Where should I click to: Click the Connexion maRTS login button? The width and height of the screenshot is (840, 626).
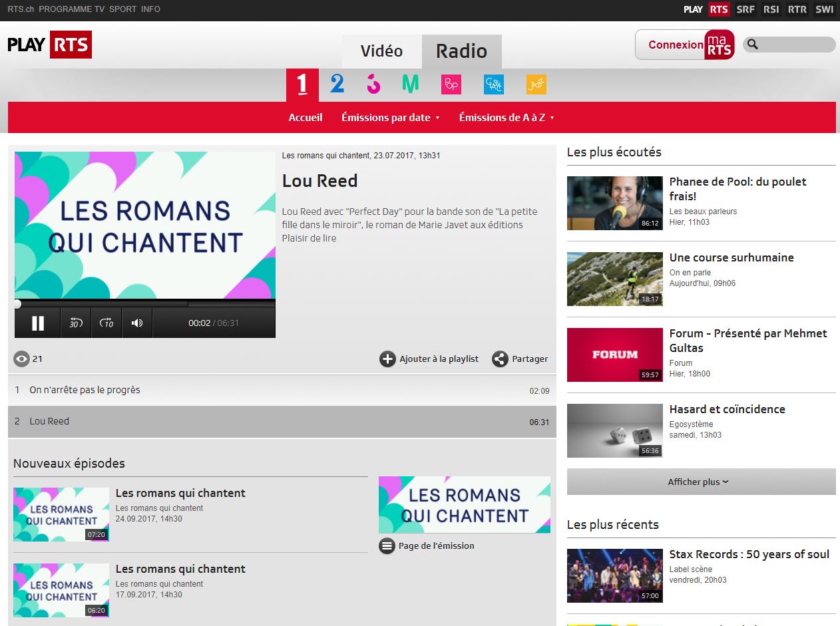click(x=684, y=45)
